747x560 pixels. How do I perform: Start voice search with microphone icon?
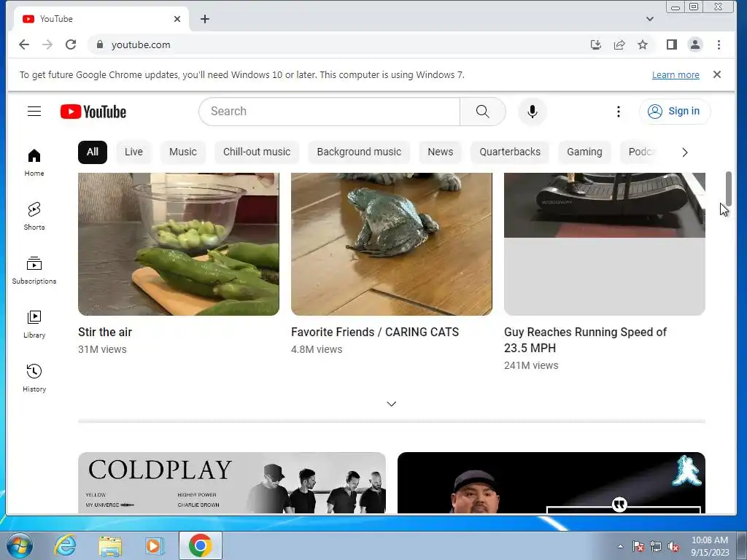[x=532, y=112]
